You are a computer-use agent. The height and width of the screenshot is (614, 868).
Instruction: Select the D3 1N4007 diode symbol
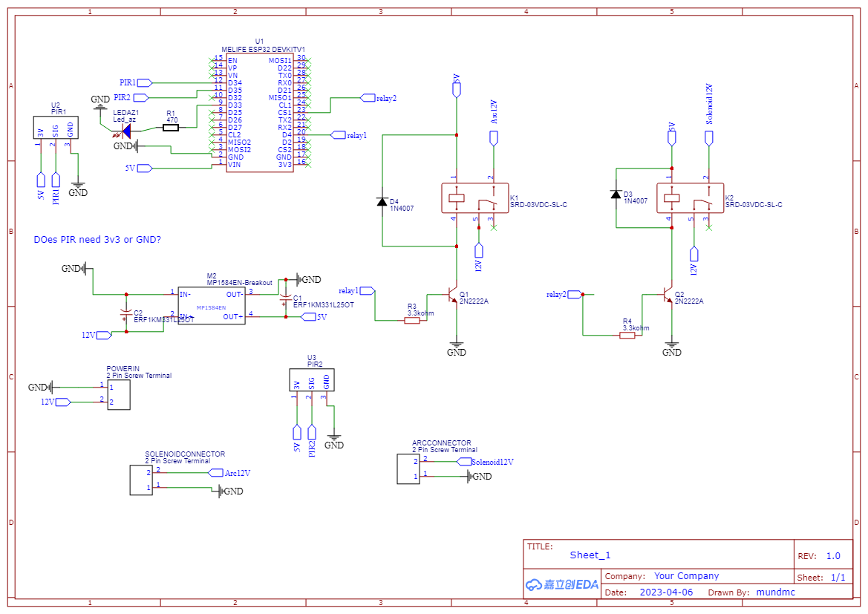[616, 195]
